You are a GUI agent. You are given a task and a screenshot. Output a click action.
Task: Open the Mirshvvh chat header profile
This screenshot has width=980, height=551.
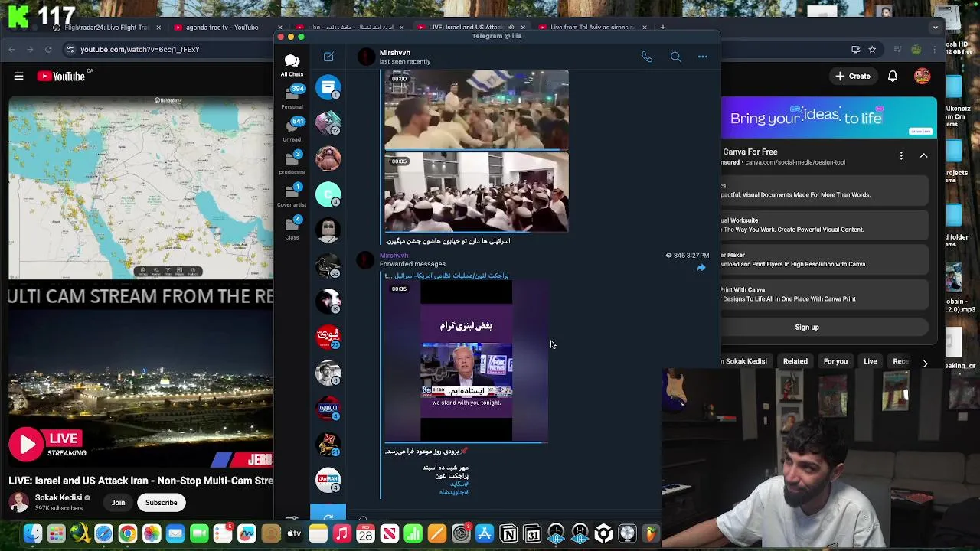coord(394,57)
